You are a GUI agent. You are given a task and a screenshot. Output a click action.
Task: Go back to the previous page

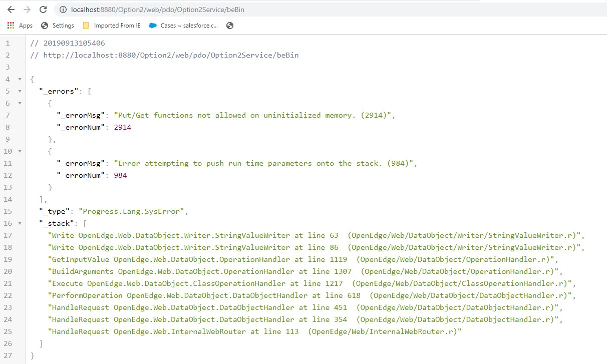click(x=11, y=10)
